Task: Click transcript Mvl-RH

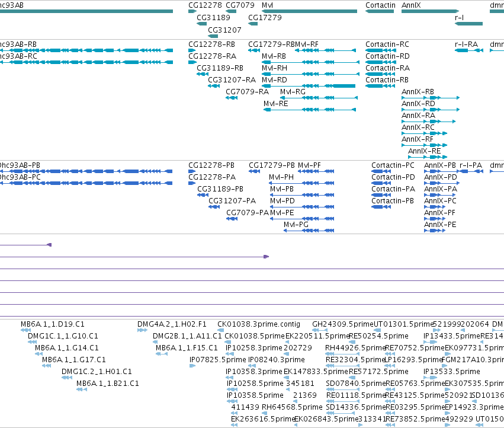Action: pos(310,74)
